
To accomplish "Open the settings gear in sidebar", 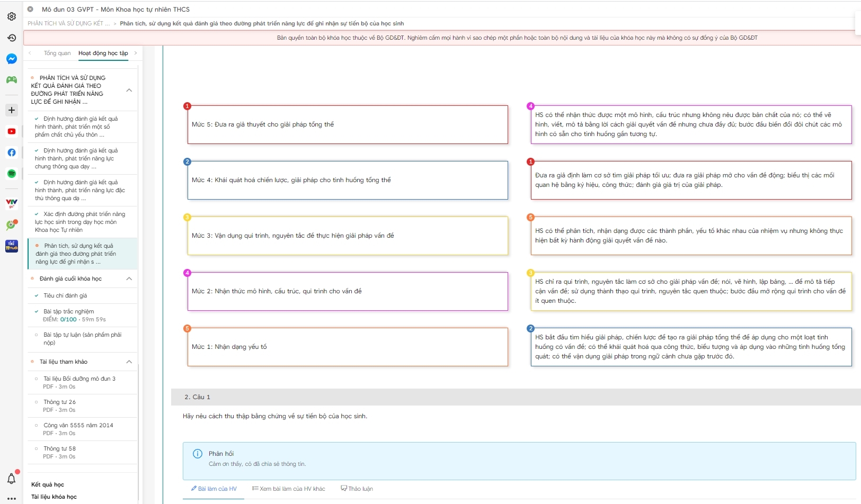I will coord(11,16).
